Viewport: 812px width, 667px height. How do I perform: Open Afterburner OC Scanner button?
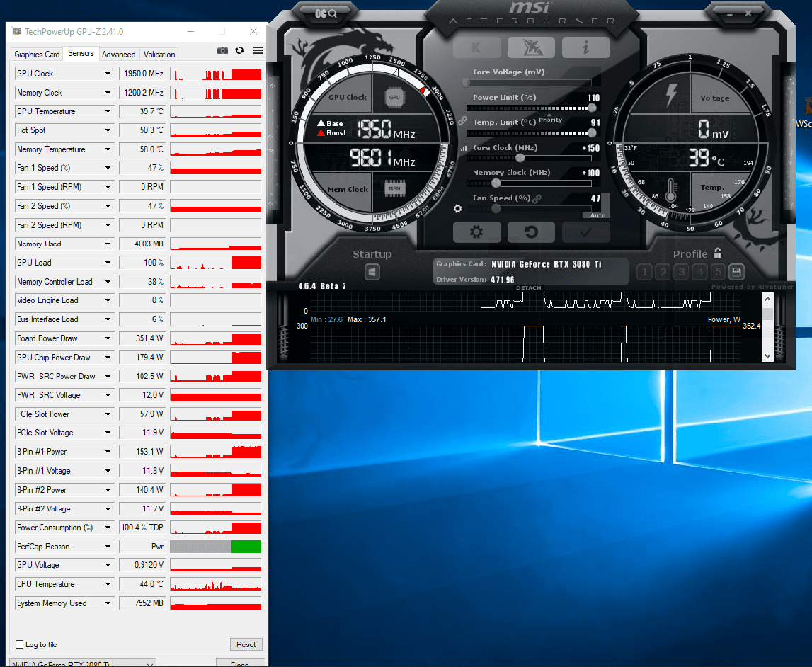pos(326,13)
